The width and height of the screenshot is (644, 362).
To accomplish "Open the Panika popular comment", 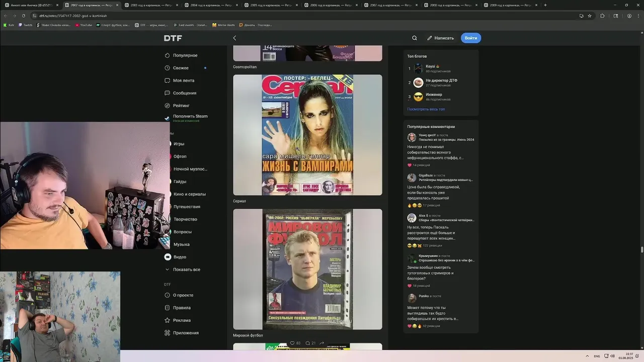I will tap(441, 311).
